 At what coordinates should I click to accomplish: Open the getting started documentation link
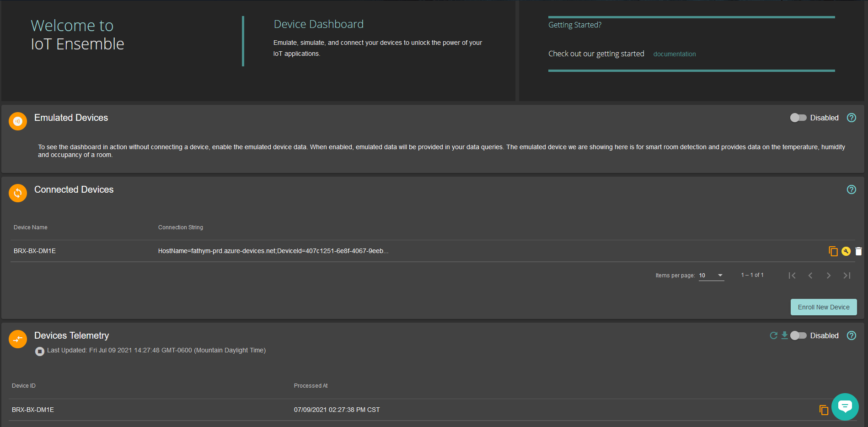(675, 54)
